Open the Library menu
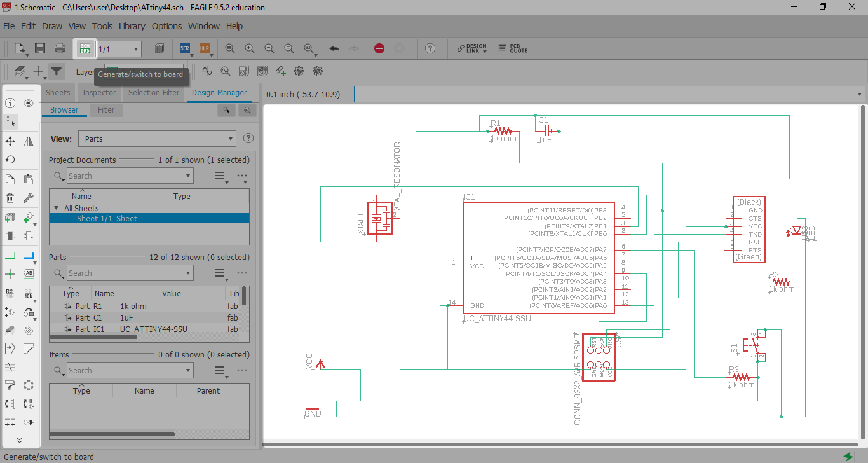The height and width of the screenshot is (463, 868). 132,26
